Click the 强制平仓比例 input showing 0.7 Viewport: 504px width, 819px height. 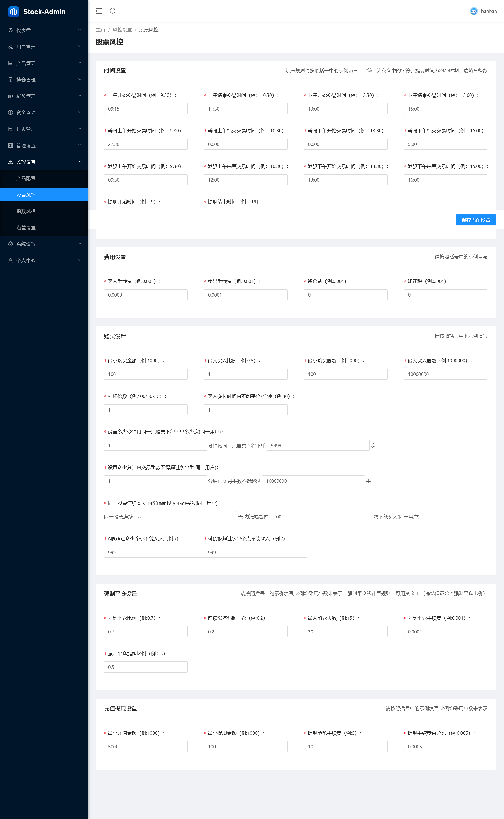point(146,631)
